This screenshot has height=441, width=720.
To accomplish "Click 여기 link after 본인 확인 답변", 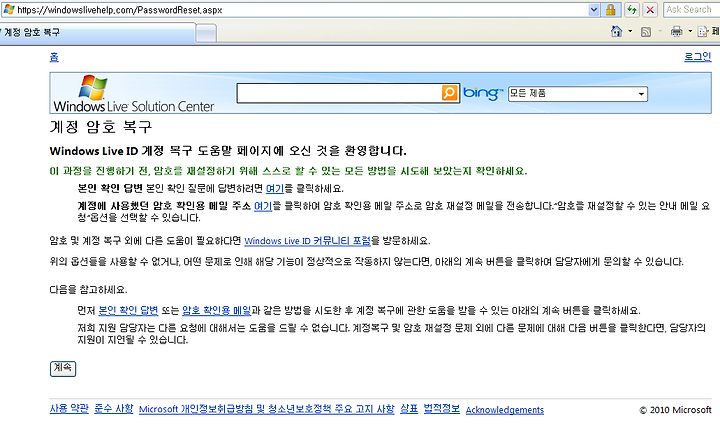I will pos(275,189).
